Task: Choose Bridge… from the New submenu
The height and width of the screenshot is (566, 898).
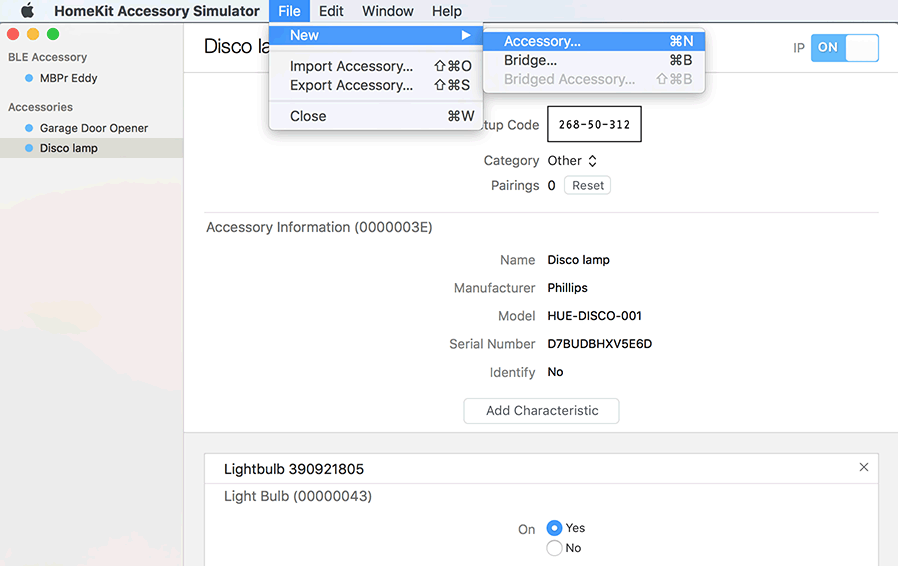Action: [594, 60]
